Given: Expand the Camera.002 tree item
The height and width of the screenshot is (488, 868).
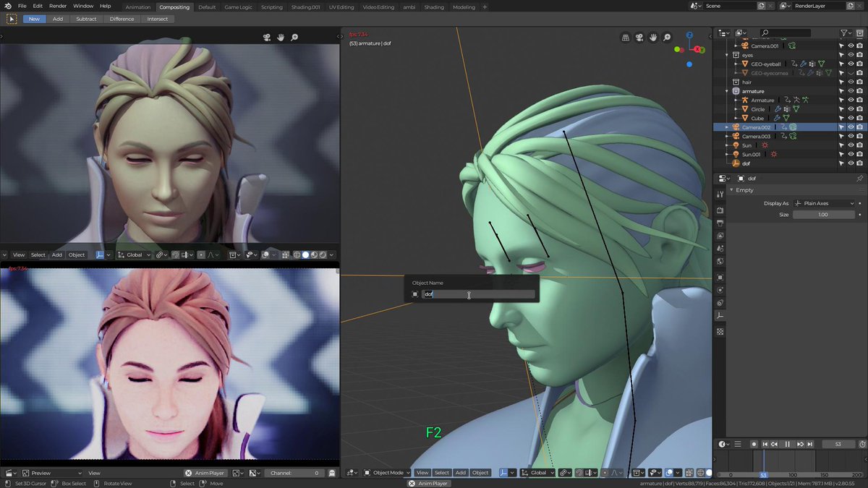Looking at the screenshot, I should click(x=726, y=127).
